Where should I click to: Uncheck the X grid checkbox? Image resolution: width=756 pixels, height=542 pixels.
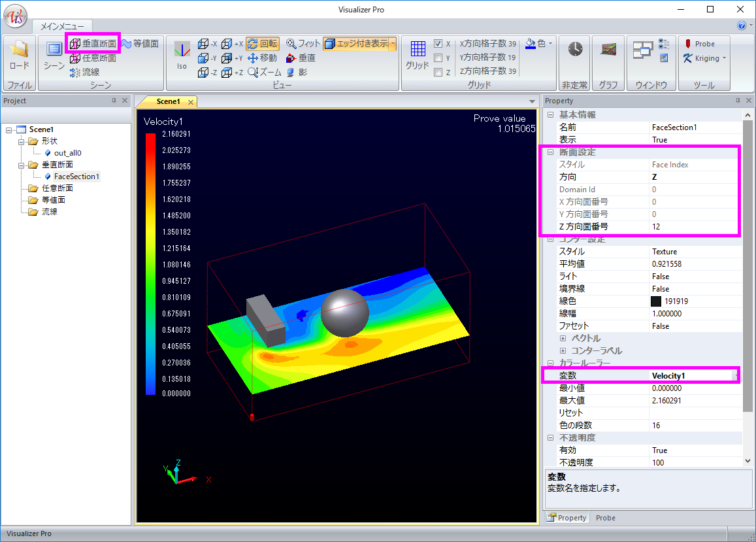pyautogui.click(x=438, y=44)
